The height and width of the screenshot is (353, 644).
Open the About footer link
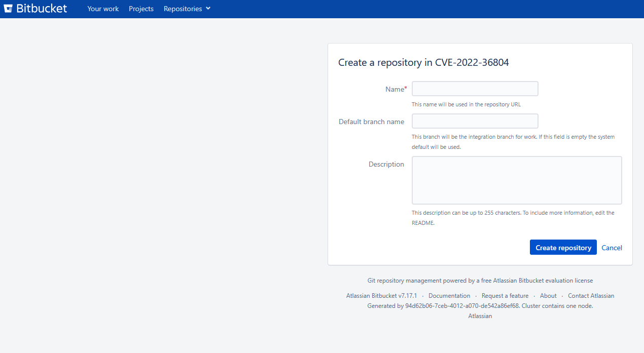[548, 296]
